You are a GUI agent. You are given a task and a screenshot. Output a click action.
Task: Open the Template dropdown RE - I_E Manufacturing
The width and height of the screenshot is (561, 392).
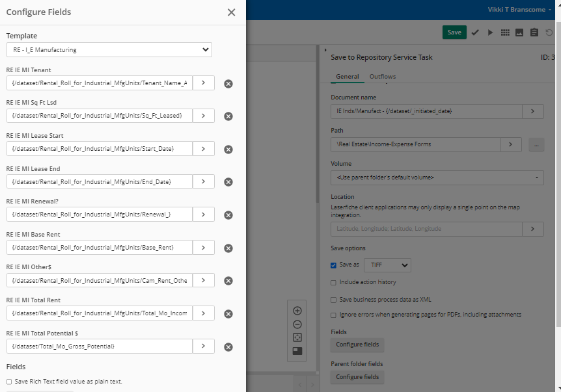coord(109,49)
